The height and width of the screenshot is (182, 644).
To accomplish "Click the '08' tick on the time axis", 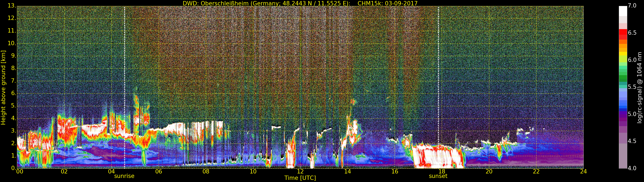I will 206,171.
